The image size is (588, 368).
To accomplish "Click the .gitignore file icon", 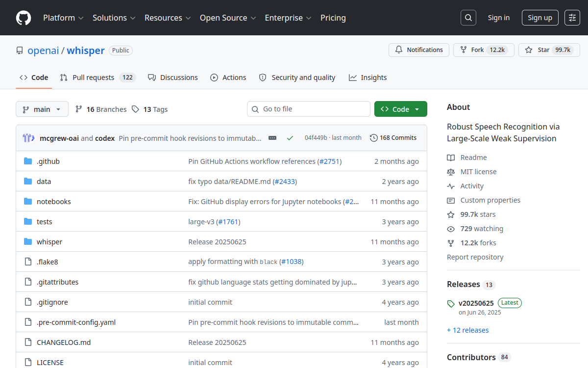I will pyautogui.click(x=28, y=302).
